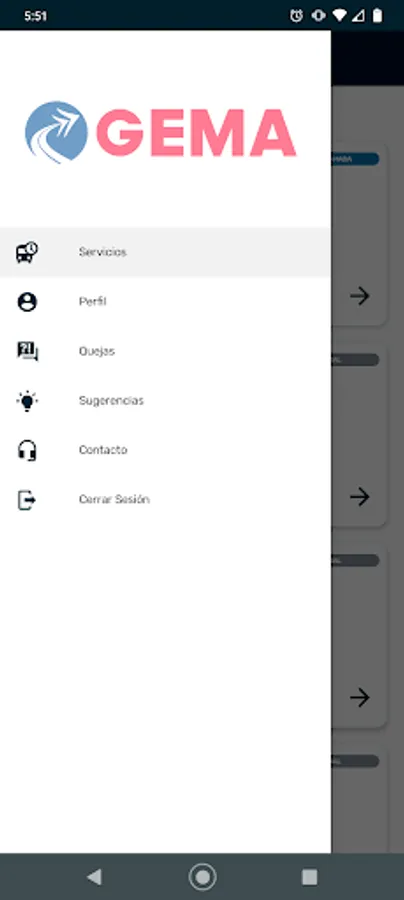The height and width of the screenshot is (900, 404).
Task: Tap the alarm clock status bar icon
Action: coord(296,15)
